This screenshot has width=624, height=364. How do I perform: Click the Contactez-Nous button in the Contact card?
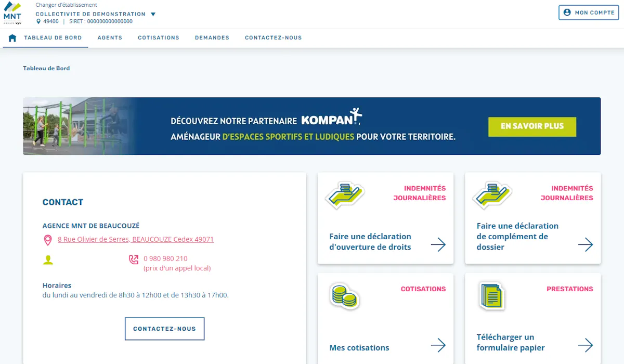[x=164, y=329]
